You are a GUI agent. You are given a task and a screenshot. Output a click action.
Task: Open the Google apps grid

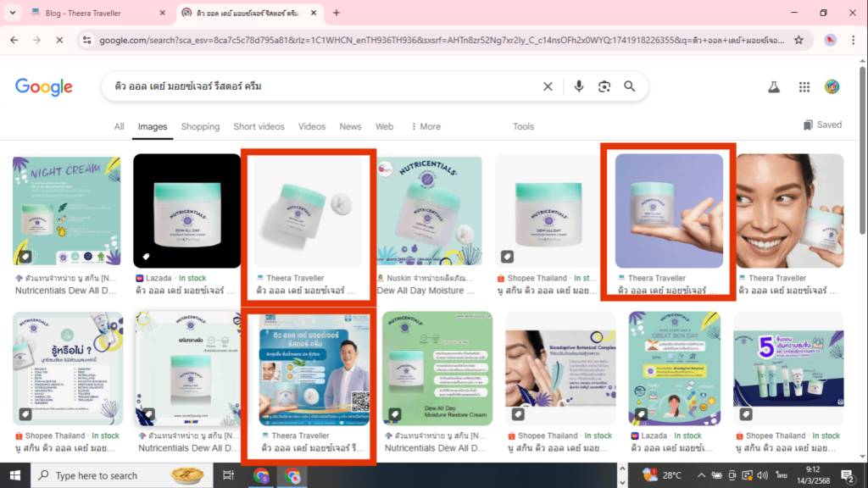[804, 86]
